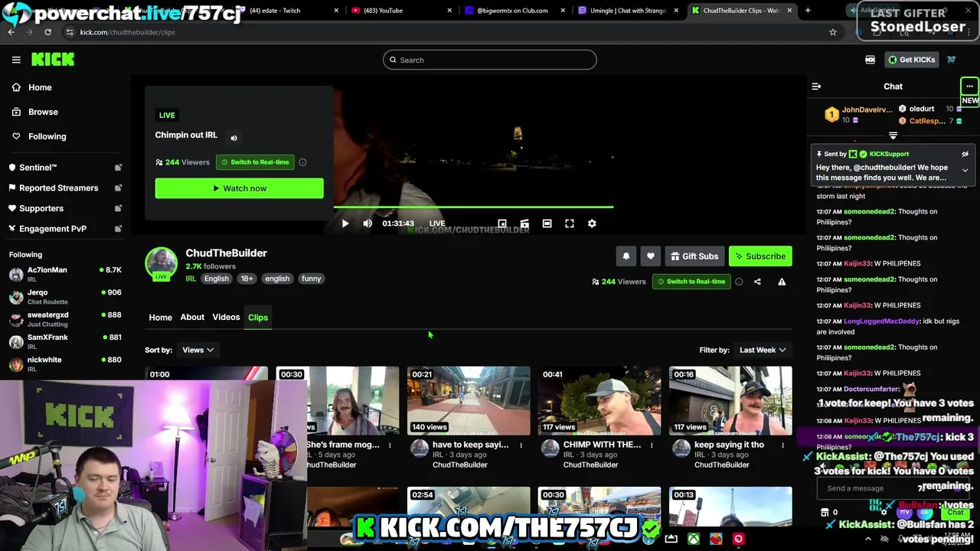Open the drops icon left of Get KICKs

(x=870, y=60)
